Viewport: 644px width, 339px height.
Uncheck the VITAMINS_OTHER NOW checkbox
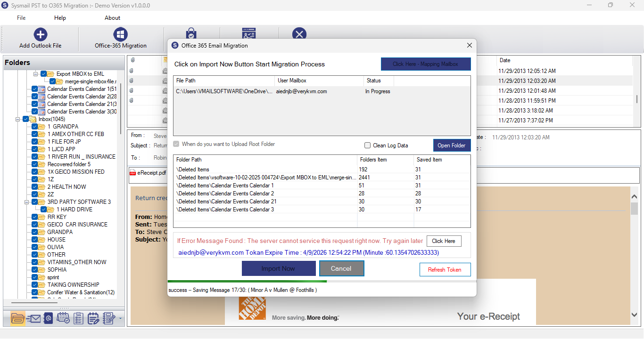point(35,262)
